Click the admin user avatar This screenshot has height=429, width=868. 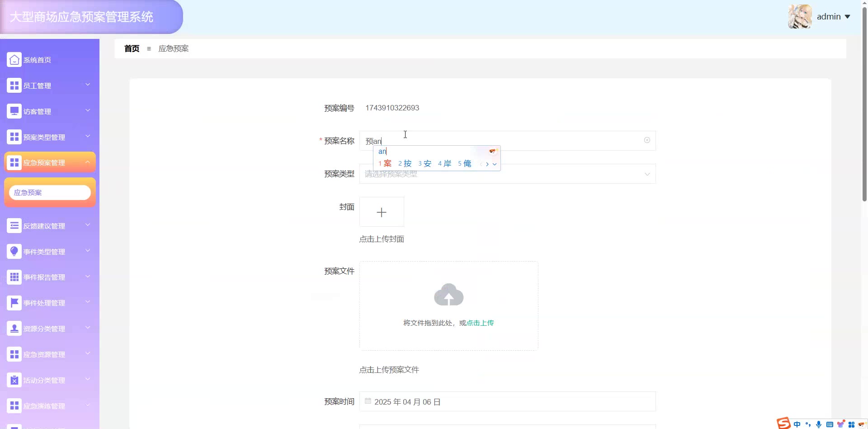click(800, 17)
